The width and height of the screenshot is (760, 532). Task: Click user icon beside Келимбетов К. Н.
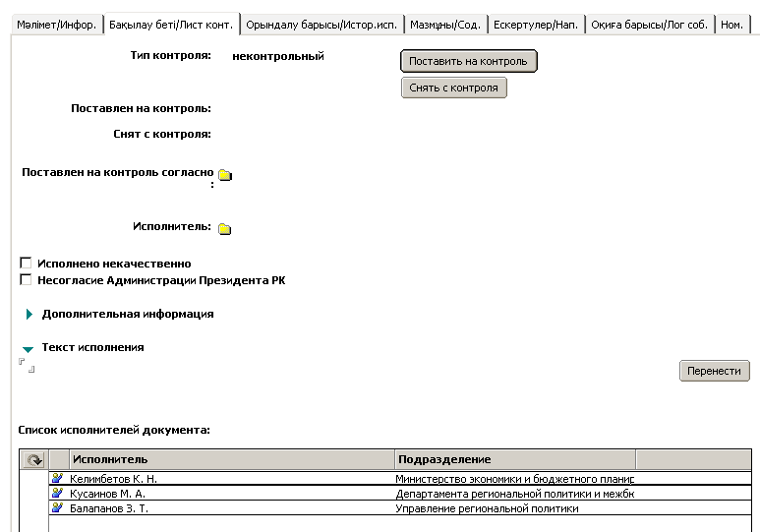pos(58,478)
